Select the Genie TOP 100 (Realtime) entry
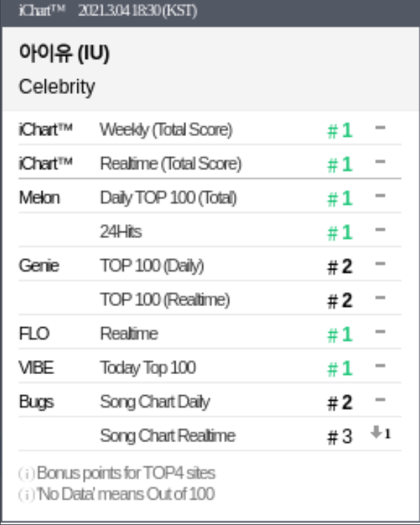This screenshot has height=525, width=420. (x=210, y=299)
